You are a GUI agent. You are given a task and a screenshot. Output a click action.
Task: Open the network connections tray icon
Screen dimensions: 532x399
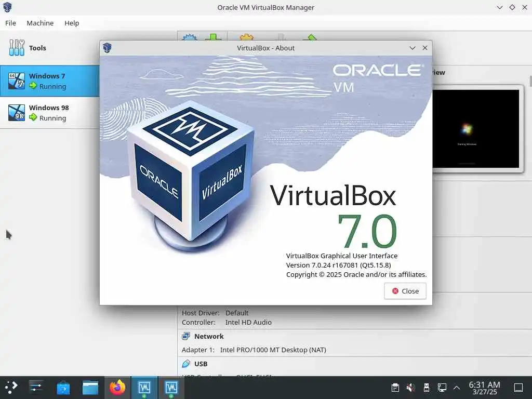click(x=442, y=388)
